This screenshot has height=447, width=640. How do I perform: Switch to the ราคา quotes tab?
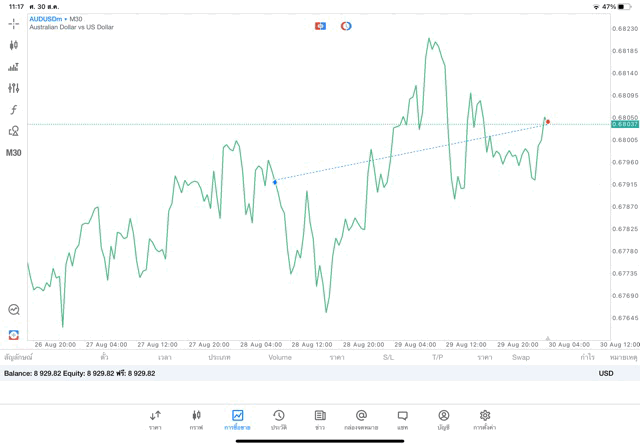tap(155, 419)
